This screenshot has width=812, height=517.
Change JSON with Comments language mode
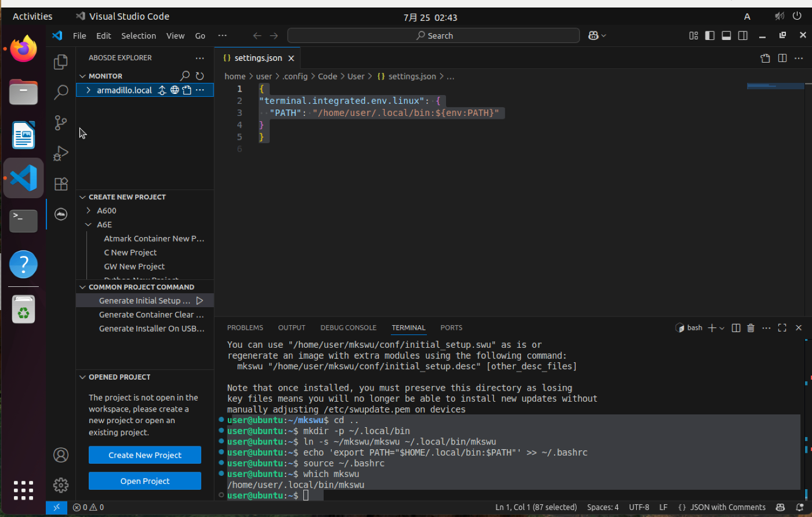point(728,507)
